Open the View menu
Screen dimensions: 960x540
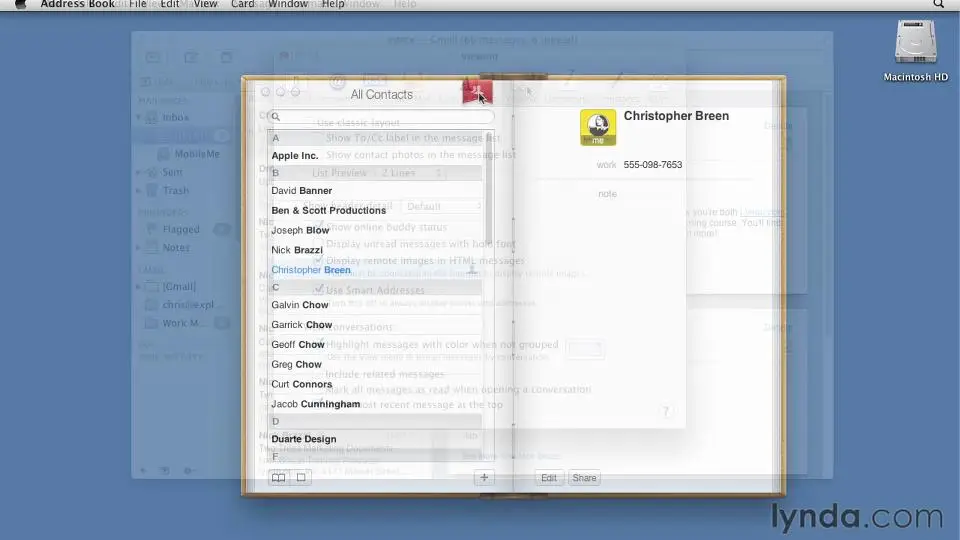205,4
